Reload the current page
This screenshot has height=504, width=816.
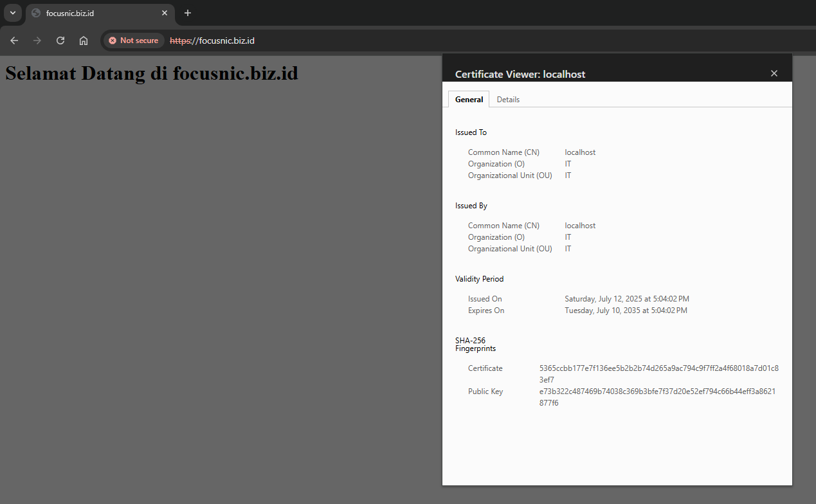[60, 40]
